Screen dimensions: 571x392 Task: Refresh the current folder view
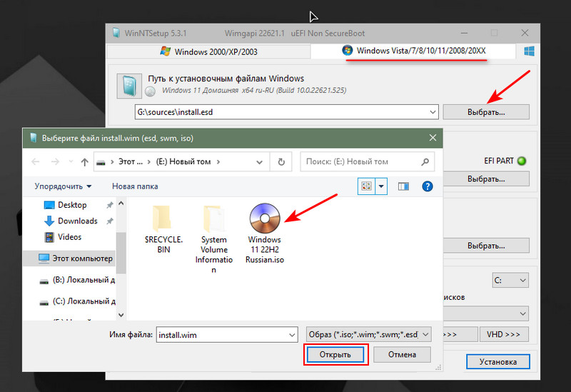(281, 162)
